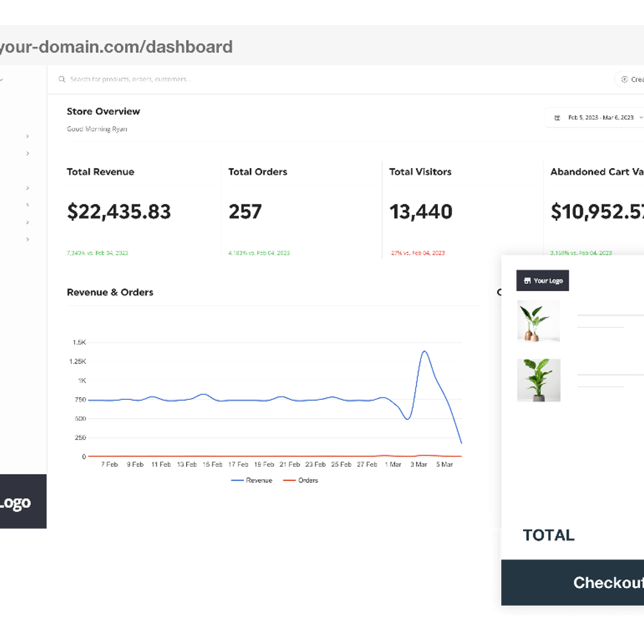Viewport: 644px width, 644px height.
Task: Expand the first chevron item in the left sidebar
Action: (x=27, y=137)
